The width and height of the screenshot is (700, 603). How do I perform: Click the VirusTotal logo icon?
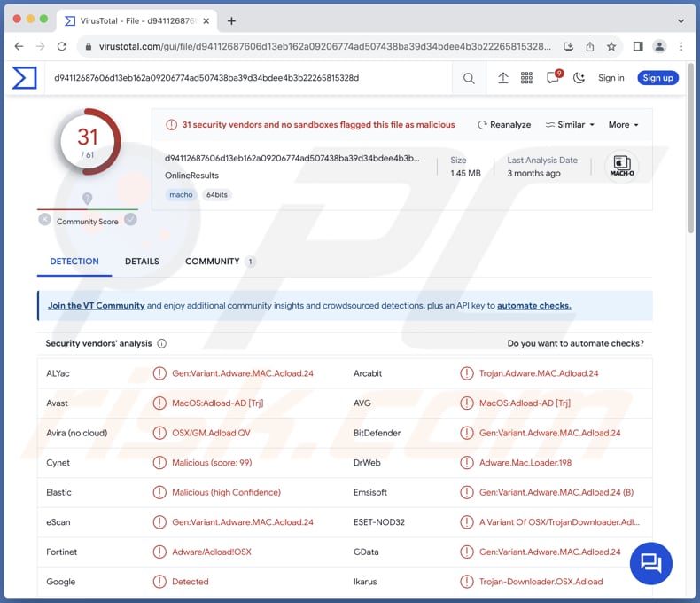pyautogui.click(x=24, y=78)
